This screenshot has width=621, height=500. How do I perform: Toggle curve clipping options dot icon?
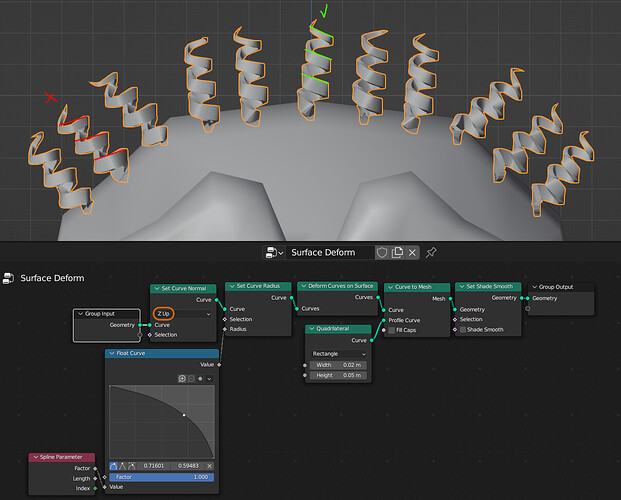200,379
